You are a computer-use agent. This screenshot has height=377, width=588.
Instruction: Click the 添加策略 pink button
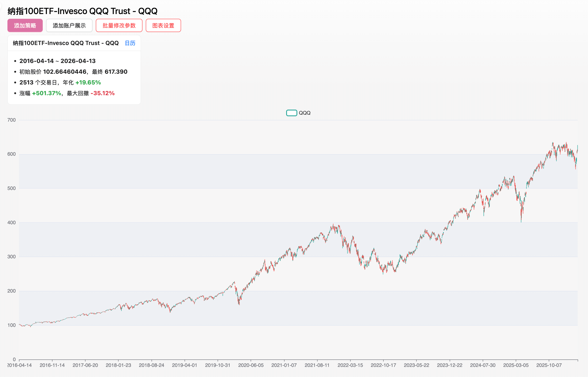point(25,25)
